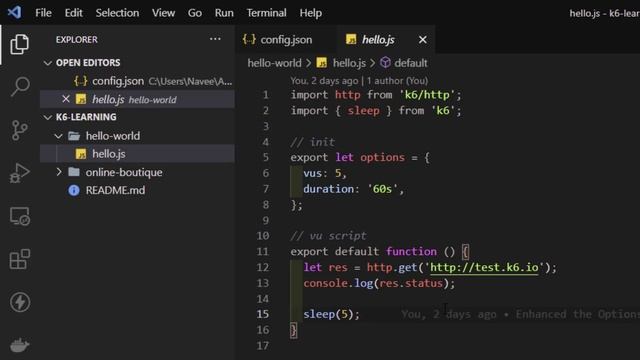Viewport: 640px width, 360px height.
Task: Open the Extensions view icon
Action: point(19,259)
